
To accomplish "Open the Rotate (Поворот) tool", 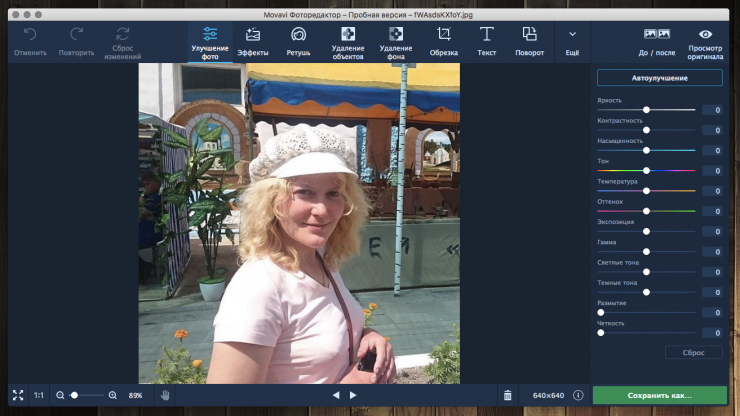I will [x=530, y=41].
